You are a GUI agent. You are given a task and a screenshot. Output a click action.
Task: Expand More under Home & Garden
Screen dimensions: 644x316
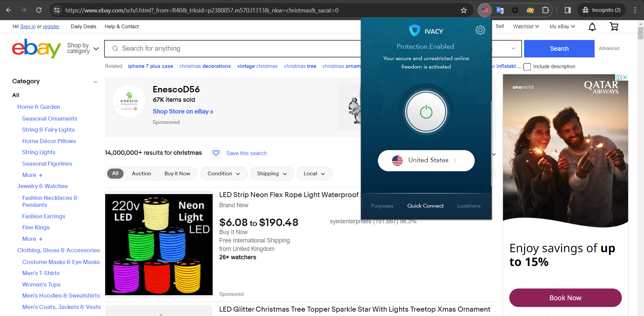pyautogui.click(x=32, y=175)
